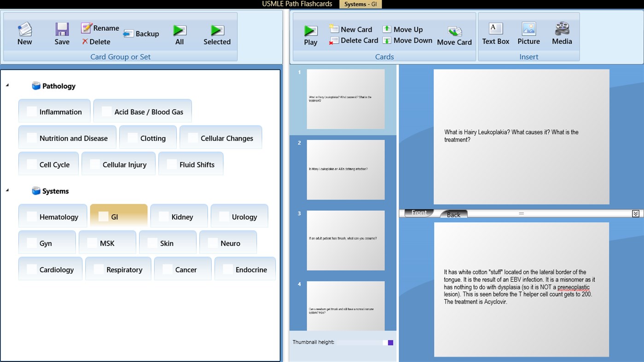Open the dropdown beside the card divider
Viewport: 644px width, 362px height.
pos(635,213)
